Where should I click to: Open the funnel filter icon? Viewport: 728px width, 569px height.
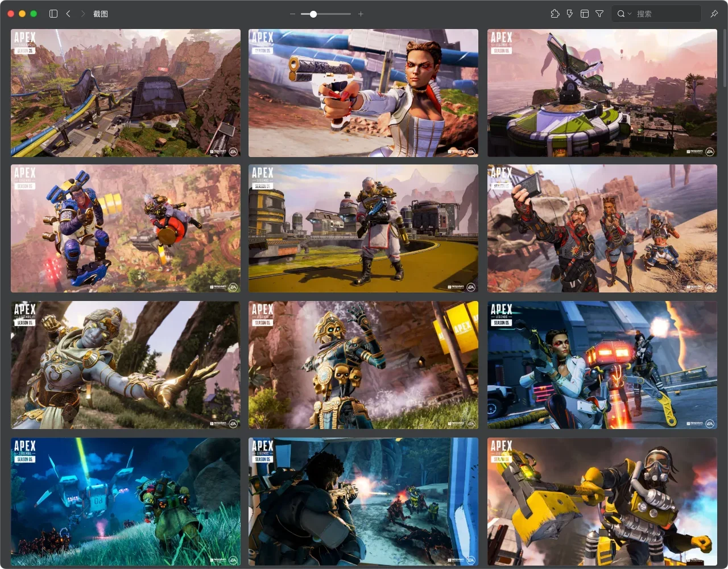[x=599, y=14]
